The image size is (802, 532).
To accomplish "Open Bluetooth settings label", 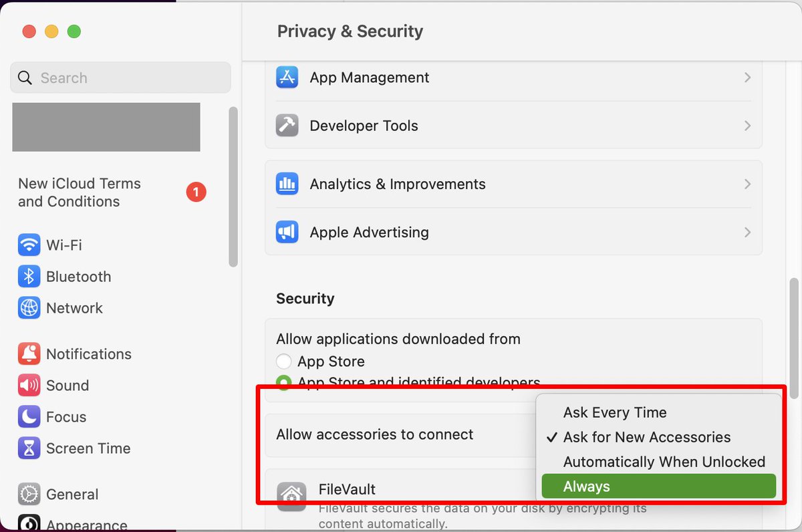I will point(79,277).
